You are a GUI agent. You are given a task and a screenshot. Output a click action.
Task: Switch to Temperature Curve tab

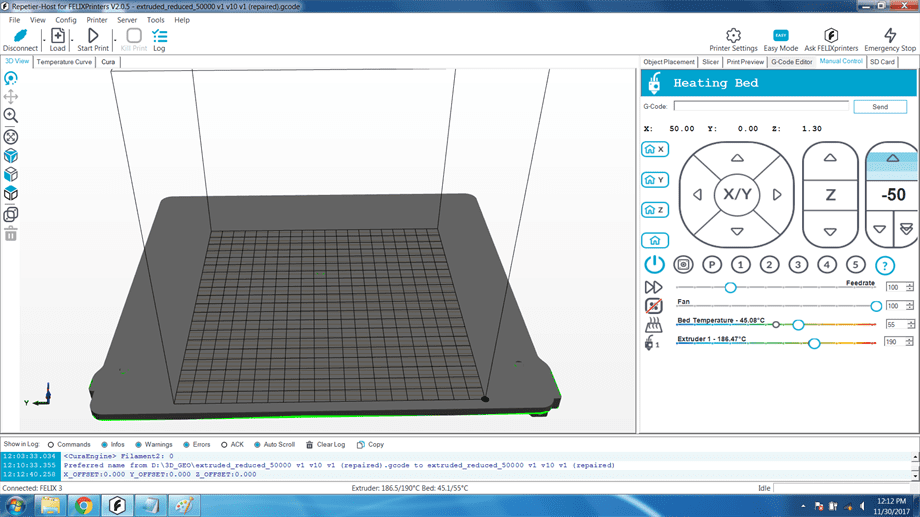point(64,62)
